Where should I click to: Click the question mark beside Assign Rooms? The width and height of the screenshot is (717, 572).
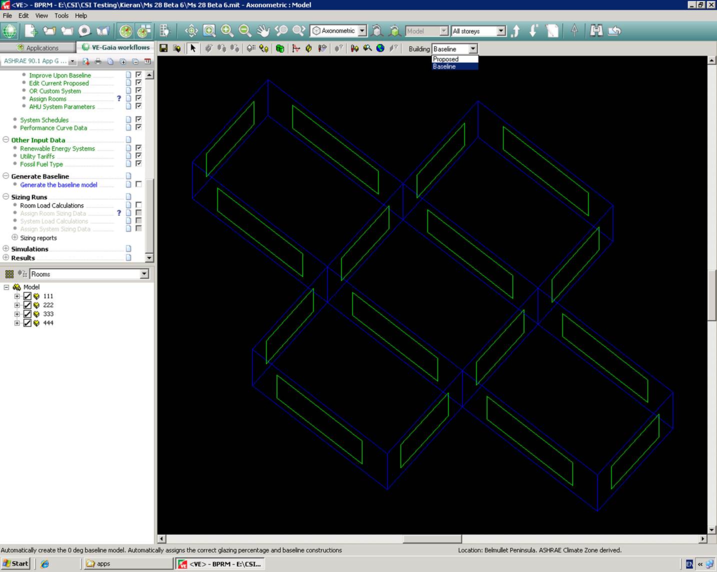pyautogui.click(x=119, y=98)
